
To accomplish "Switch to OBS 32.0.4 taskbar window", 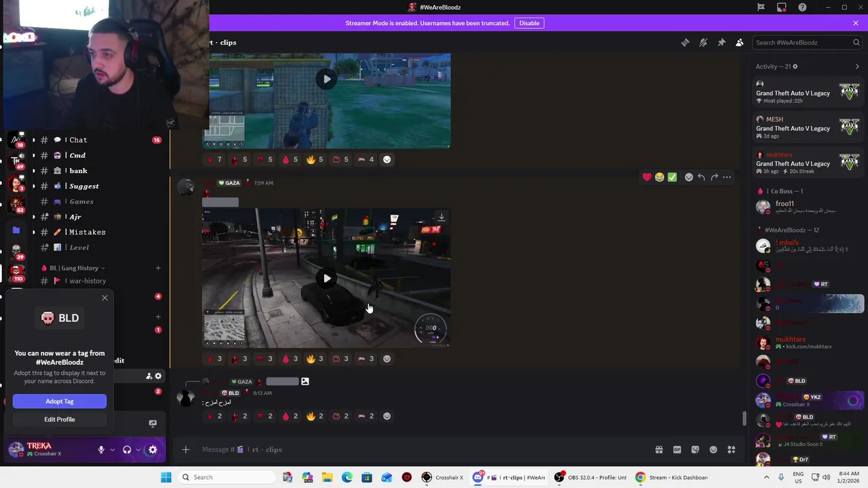I will [589, 477].
